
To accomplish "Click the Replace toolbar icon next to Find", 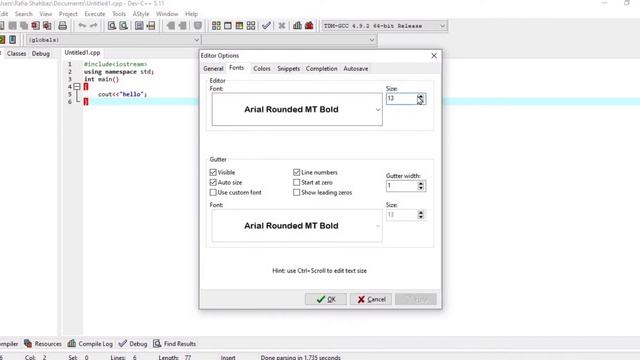I will pos(123,26).
